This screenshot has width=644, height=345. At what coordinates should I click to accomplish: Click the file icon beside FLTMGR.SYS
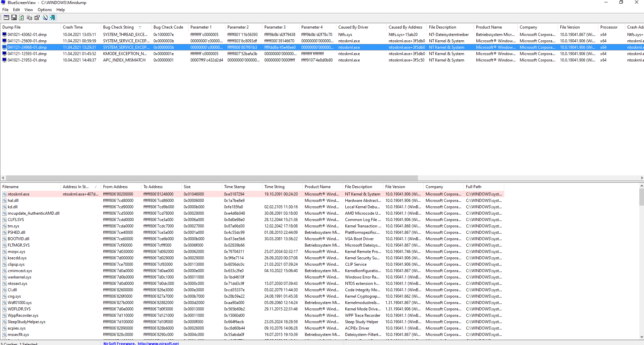[4, 245]
